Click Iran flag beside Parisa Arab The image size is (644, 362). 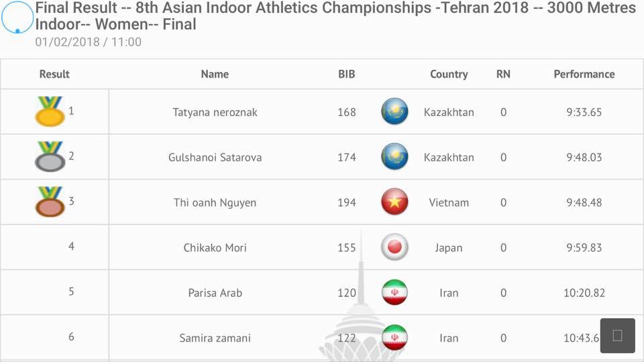tap(394, 292)
